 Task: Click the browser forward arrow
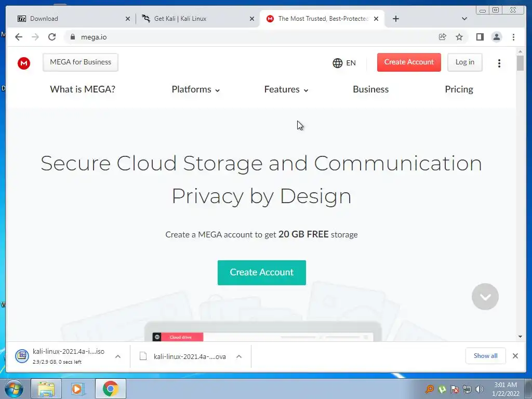click(x=35, y=37)
